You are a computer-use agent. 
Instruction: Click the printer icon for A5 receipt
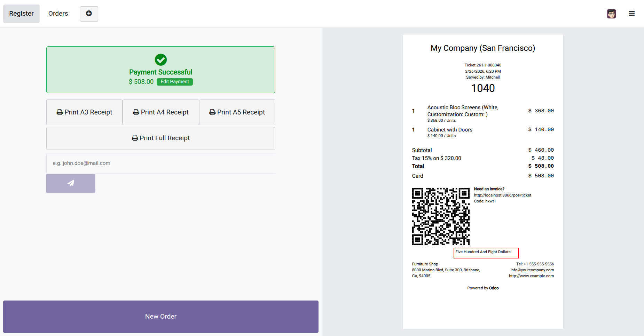tap(212, 112)
